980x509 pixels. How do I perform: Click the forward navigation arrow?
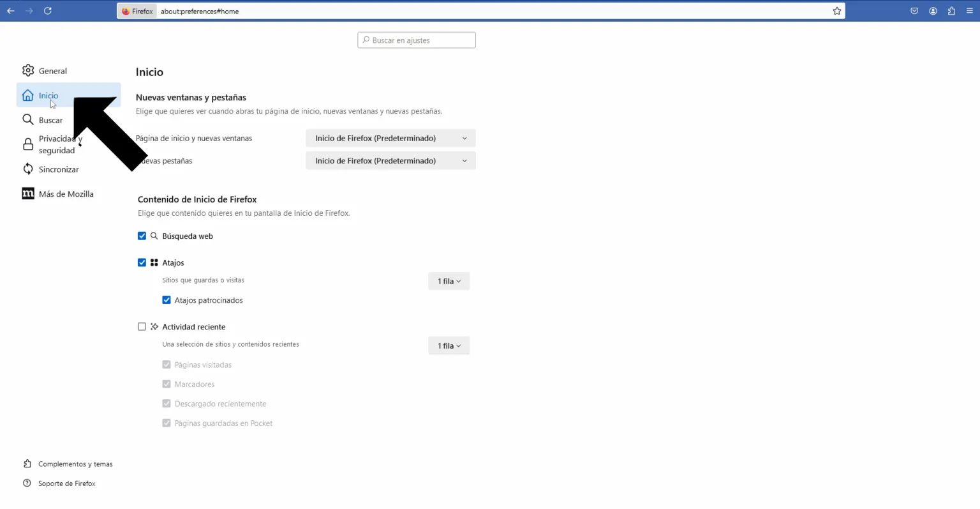point(29,11)
